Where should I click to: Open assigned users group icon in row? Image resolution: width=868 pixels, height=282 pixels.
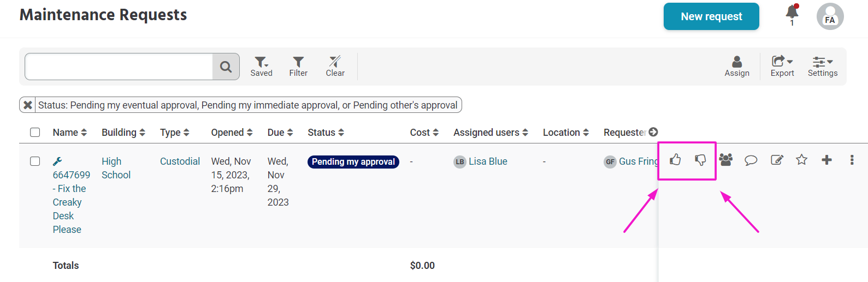[x=725, y=160]
